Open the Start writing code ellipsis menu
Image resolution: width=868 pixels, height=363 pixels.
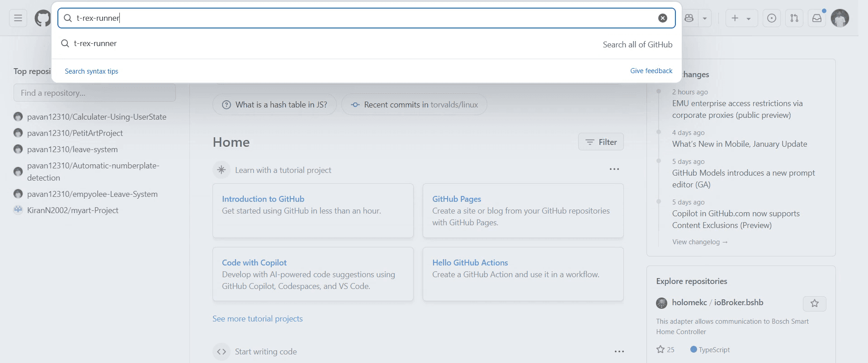tap(619, 351)
